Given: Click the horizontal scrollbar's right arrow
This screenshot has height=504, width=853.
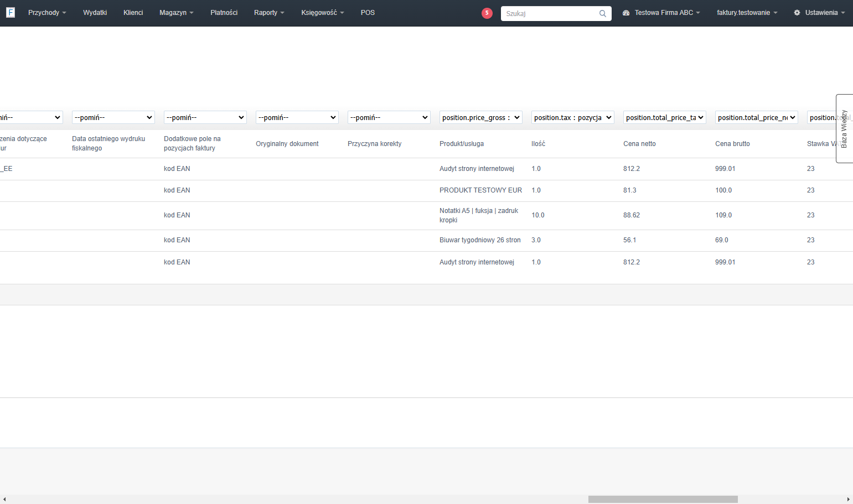Looking at the screenshot, I should click(x=849, y=499).
